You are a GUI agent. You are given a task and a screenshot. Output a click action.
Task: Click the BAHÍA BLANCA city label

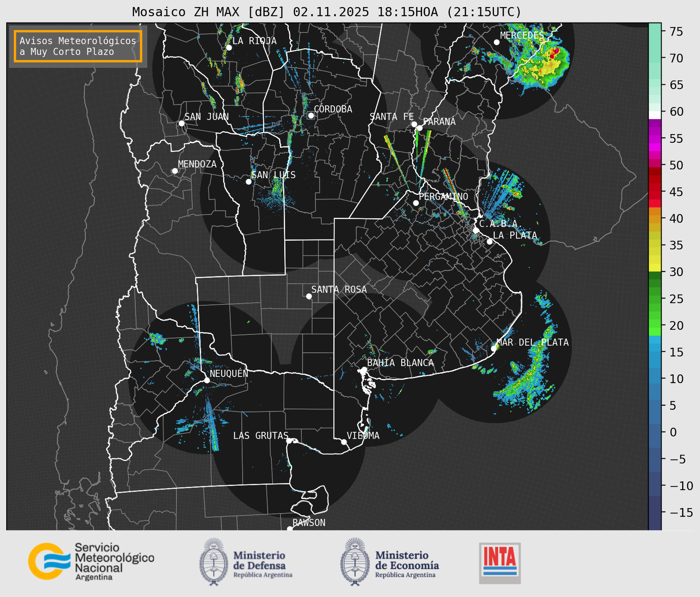(400, 363)
